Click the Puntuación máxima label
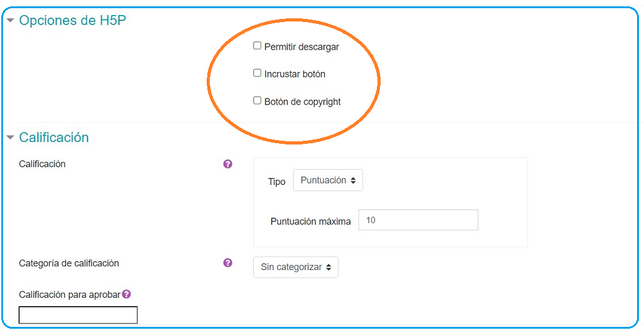Image resolution: width=644 pixels, height=330 pixels. click(x=311, y=221)
